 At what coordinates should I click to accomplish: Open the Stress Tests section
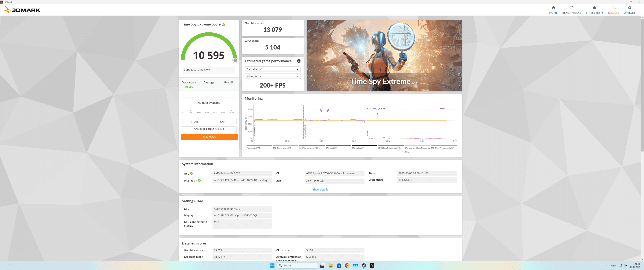pyautogui.click(x=594, y=10)
